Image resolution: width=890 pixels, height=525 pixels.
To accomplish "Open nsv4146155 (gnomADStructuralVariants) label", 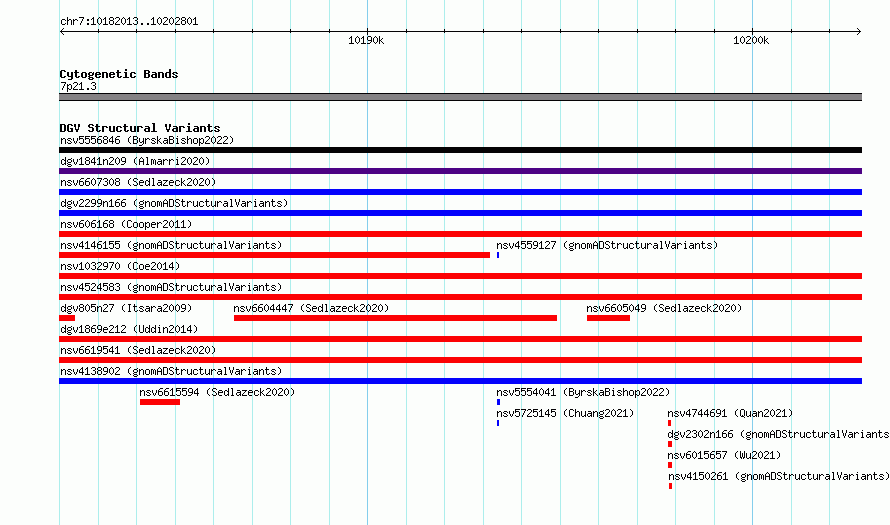I will (171, 245).
